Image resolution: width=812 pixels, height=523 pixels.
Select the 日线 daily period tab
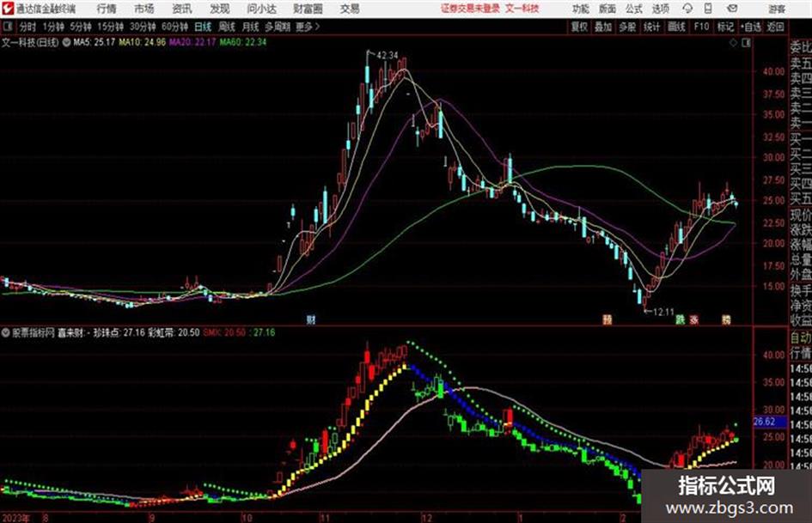pos(203,27)
